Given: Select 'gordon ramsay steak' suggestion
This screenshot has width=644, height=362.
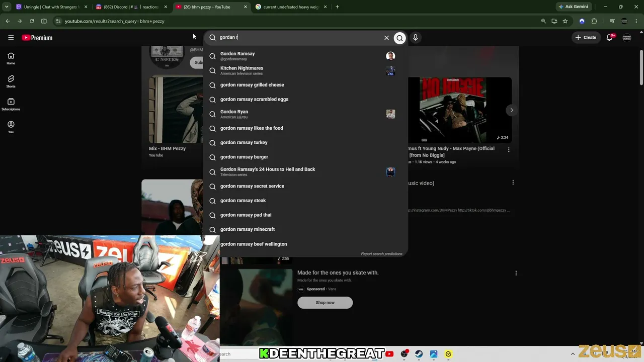Looking at the screenshot, I should [305, 201].
